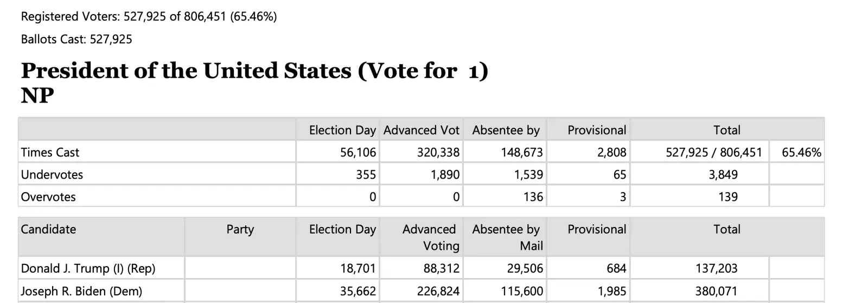Click Biden's total votes cell 380,071
The width and height of the screenshot is (868, 303).
click(x=716, y=291)
